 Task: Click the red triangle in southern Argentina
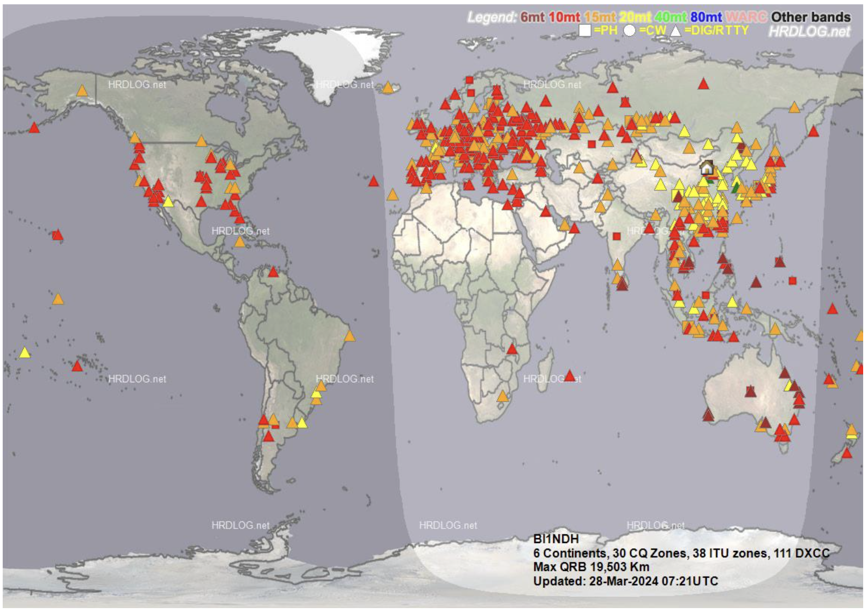click(x=269, y=435)
